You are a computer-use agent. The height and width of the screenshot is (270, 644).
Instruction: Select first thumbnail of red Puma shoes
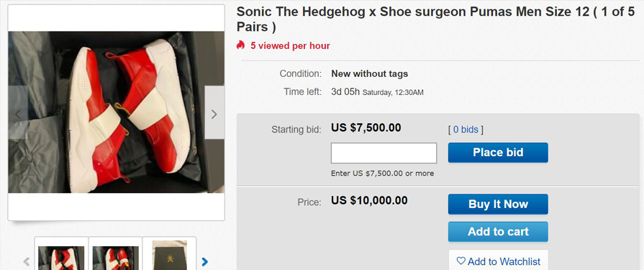coord(61,254)
